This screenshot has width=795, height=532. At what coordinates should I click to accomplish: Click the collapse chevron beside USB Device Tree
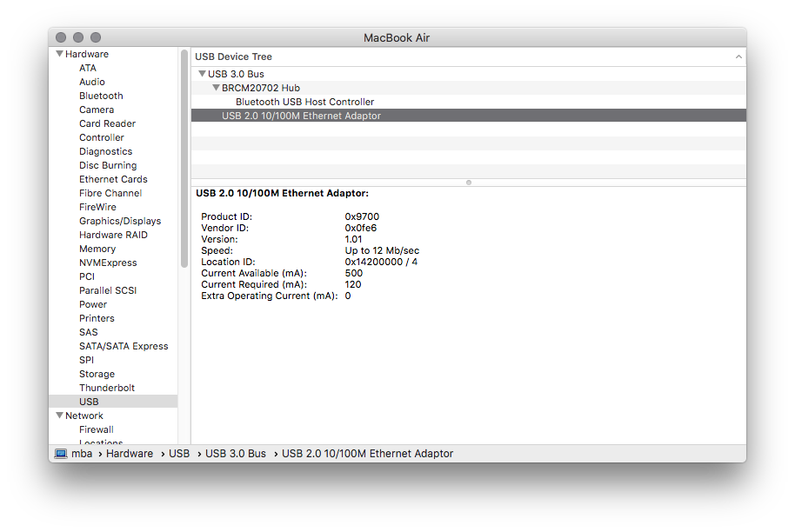[x=738, y=57]
